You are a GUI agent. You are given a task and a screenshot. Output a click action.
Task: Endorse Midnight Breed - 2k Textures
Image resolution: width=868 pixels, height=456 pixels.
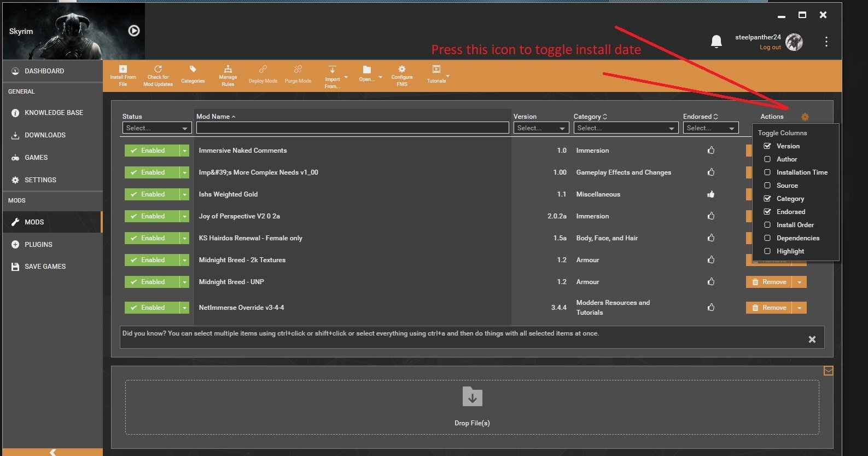pyautogui.click(x=711, y=259)
